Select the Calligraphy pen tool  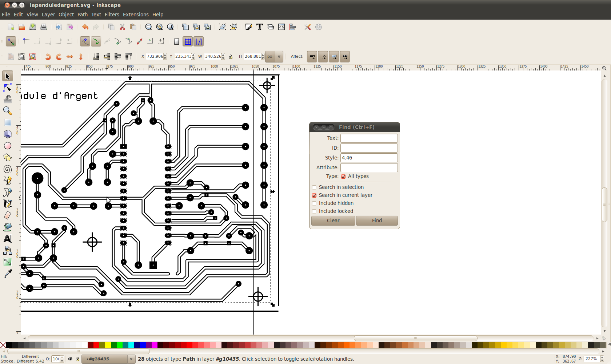pyautogui.click(x=7, y=204)
